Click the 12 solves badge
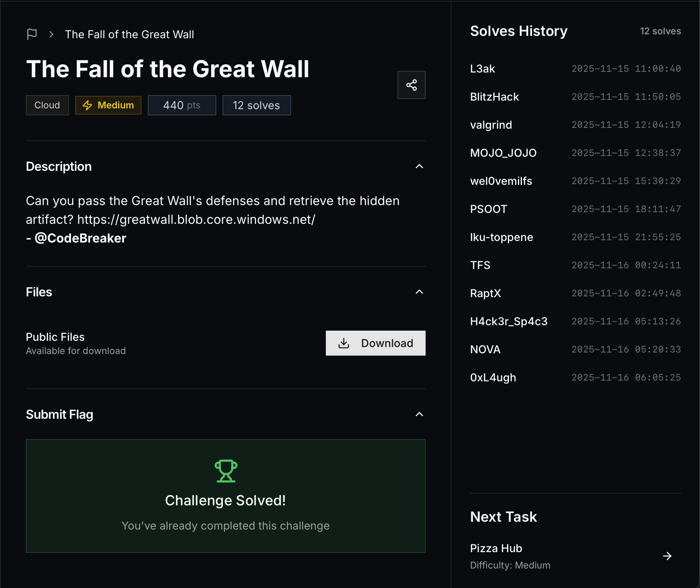 [257, 105]
